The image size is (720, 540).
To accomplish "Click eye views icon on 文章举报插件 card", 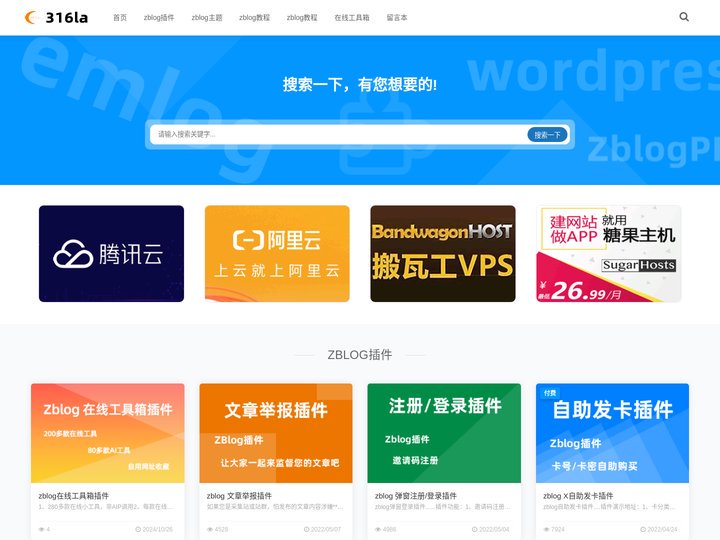I will [210, 529].
